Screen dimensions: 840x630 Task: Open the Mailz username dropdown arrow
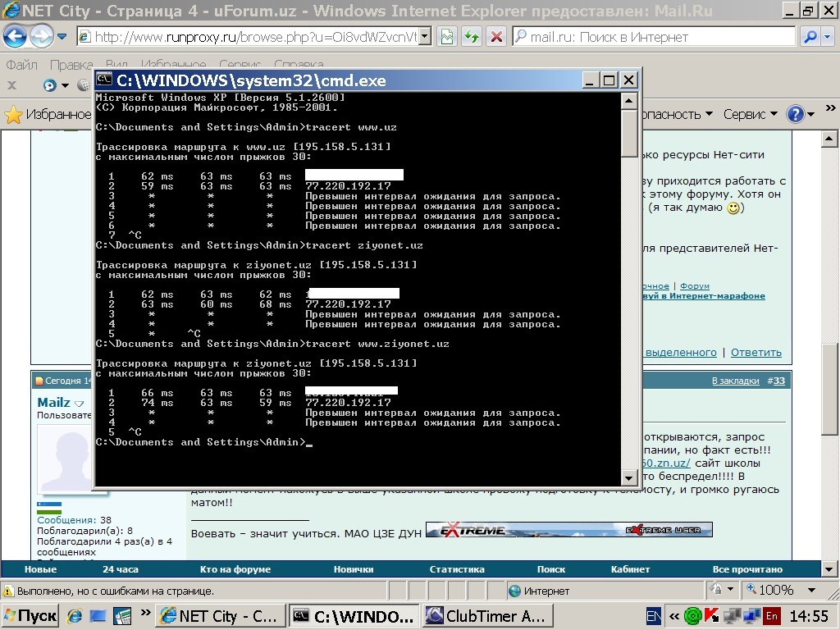(79, 404)
